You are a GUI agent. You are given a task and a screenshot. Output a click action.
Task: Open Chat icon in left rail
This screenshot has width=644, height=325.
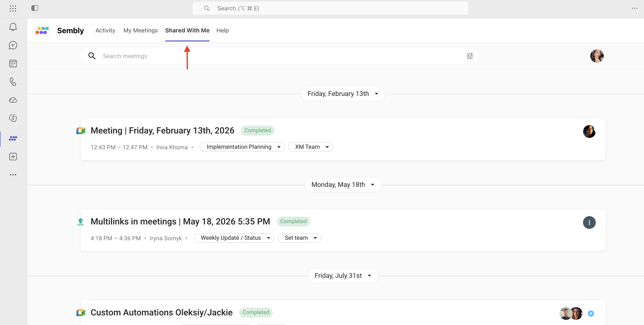(13, 45)
